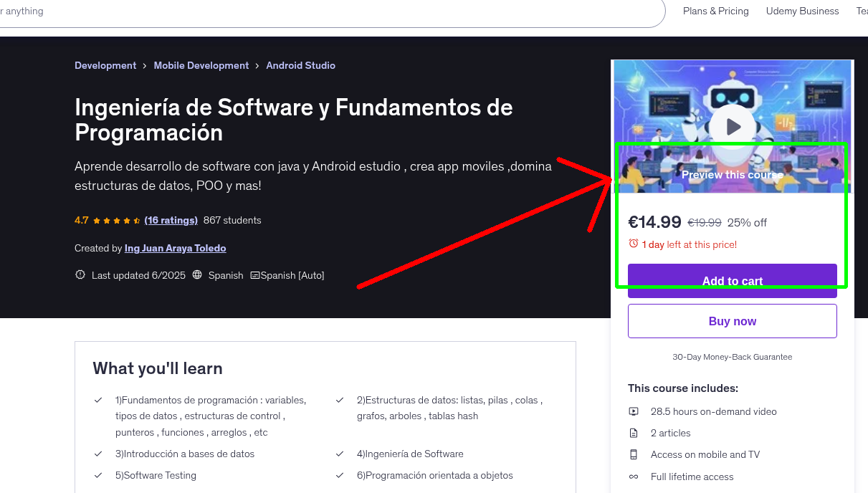868x493 pixels.
Task: Click the mobile and TV access icon
Action: (x=634, y=454)
